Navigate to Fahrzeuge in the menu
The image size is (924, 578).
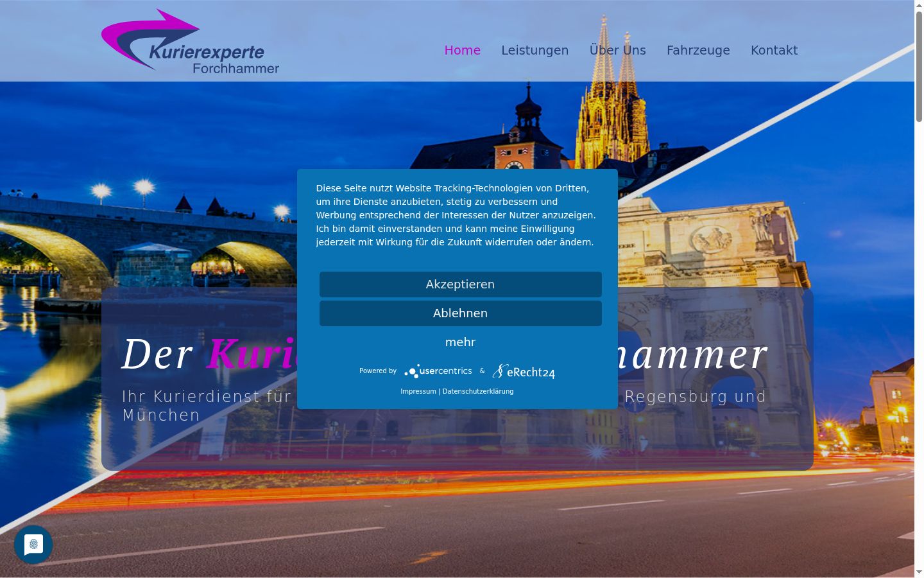click(698, 50)
